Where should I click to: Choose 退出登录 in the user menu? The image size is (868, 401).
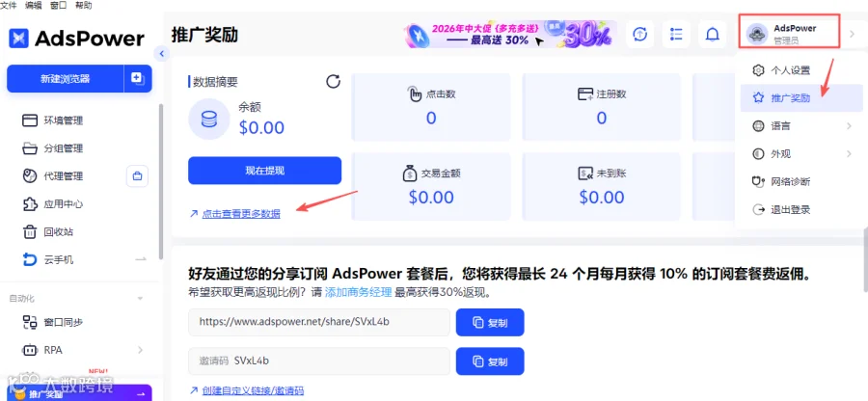[801, 209]
